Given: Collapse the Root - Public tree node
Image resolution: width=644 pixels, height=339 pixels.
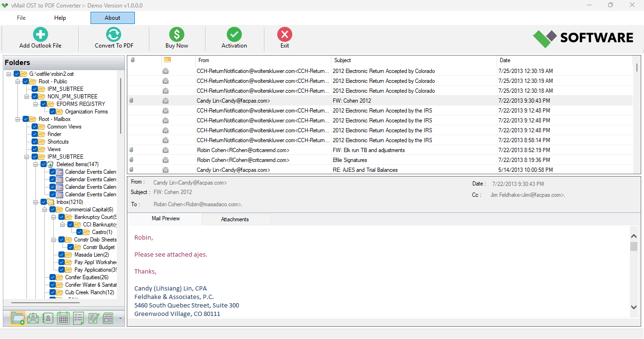Looking at the screenshot, I should pyautogui.click(x=17, y=81).
